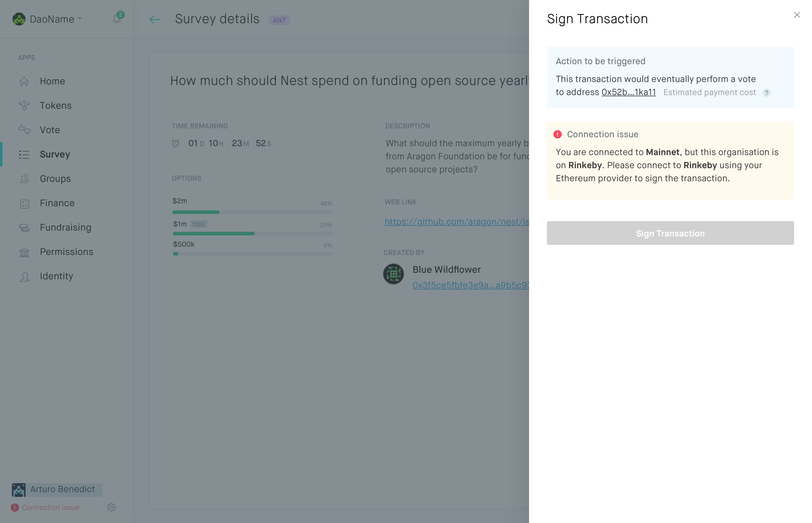Open the Home menu item

pyautogui.click(x=52, y=81)
